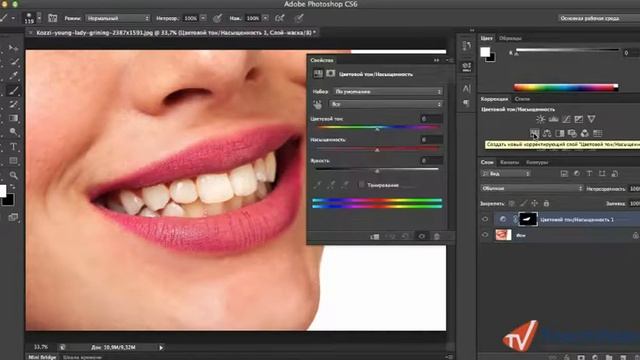
Task: Open the Шкала времени (Timeline) tab
Action: [x=82, y=357]
